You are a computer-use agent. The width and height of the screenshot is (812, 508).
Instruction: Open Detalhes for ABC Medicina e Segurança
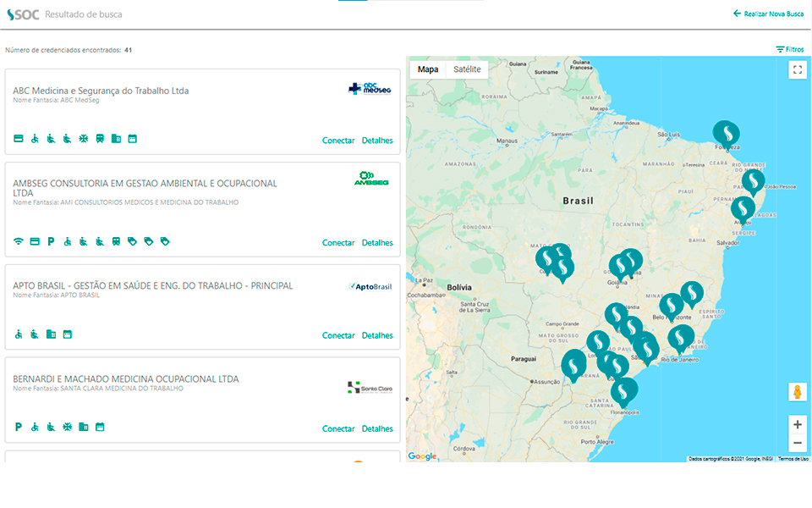377,141
